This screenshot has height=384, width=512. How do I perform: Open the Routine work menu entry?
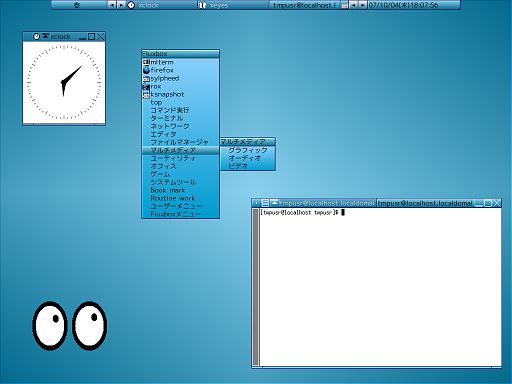click(180, 198)
